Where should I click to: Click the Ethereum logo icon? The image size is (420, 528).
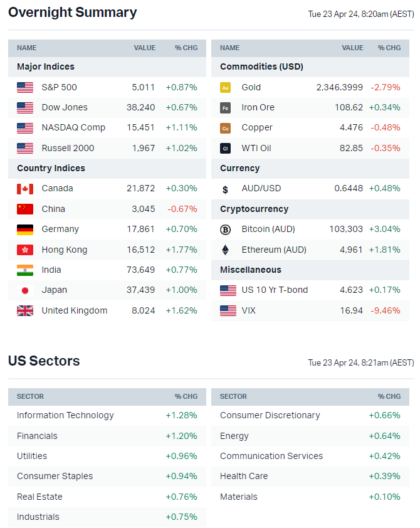225,250
